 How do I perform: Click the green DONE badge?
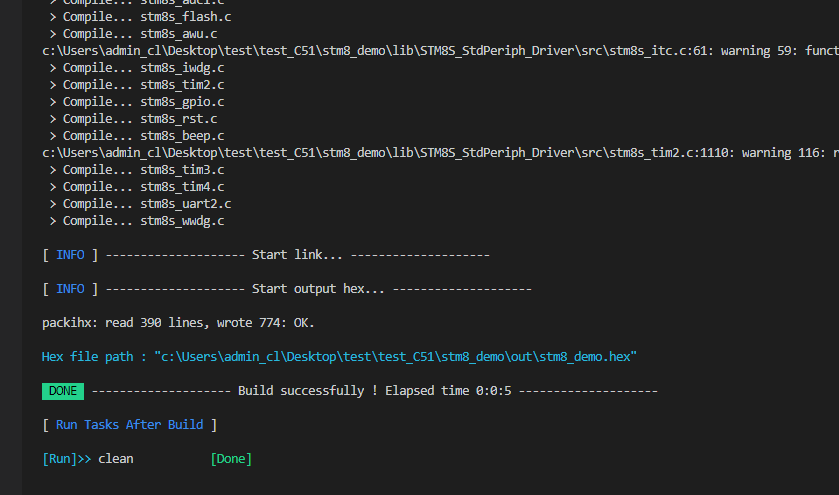[63, 391]
